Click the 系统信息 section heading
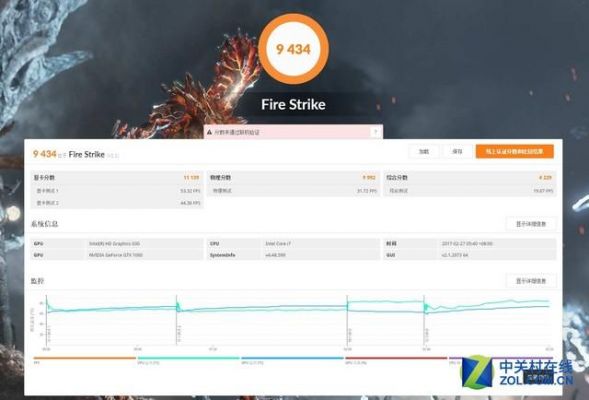Screen dimensions: 589x400 [x=44, y=224]
